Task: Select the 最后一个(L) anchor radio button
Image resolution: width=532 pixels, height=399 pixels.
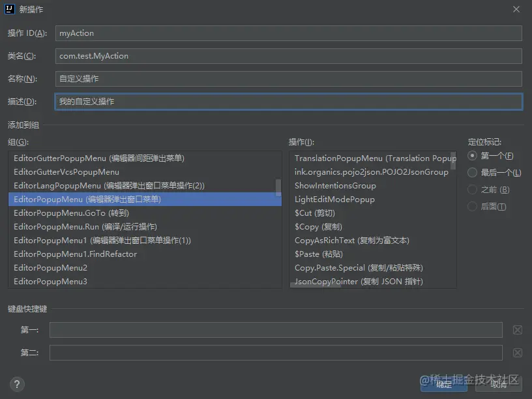Action: pos(472,172)
